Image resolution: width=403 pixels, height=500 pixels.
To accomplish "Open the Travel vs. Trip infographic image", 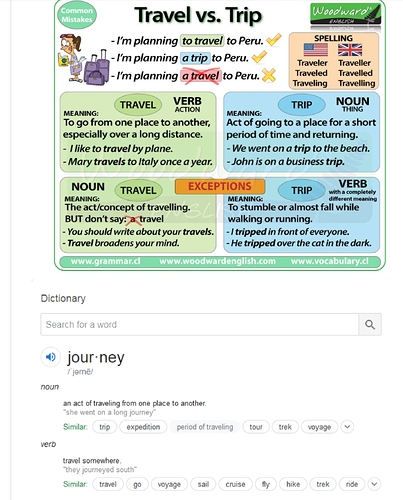I will tap(220, 135).
